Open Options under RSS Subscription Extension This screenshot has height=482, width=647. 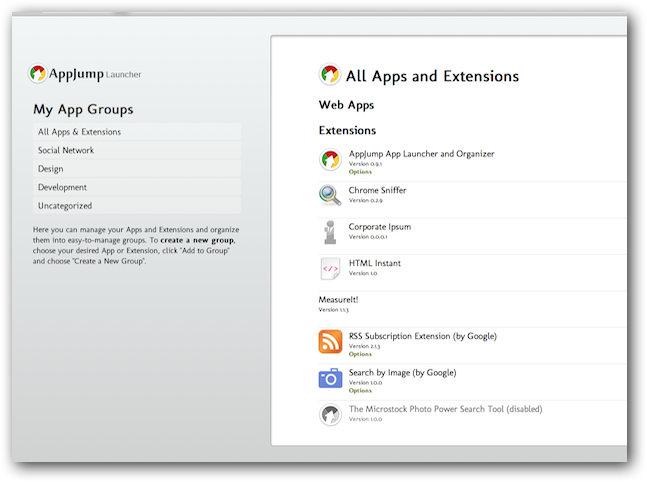(x=360, y=354)
